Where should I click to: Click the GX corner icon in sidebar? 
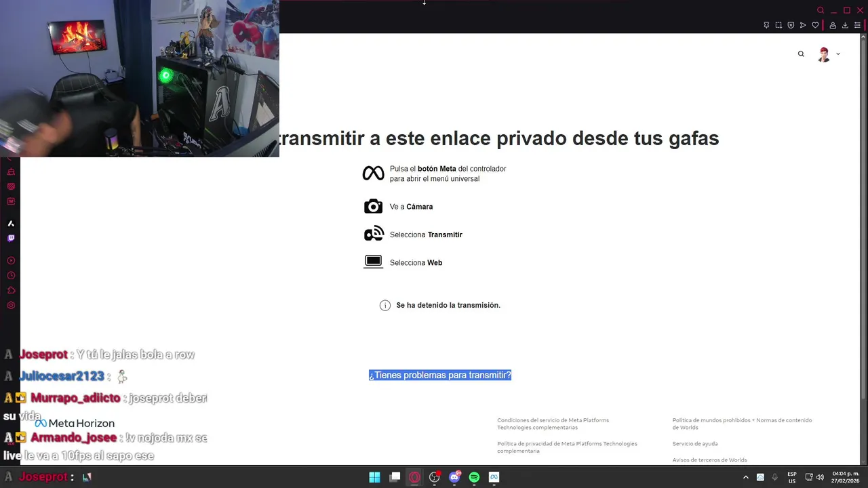[10, 443]
